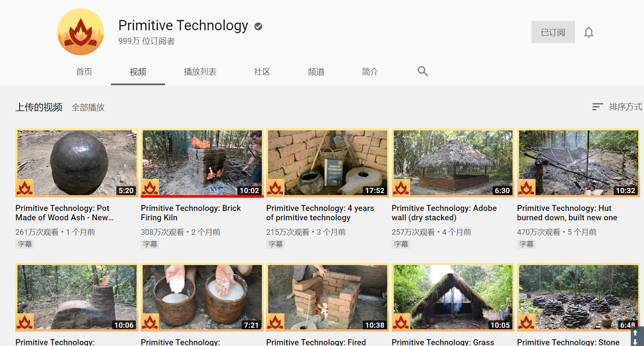The height and width of the screenshot is (346, 644).
Task: Switch to the 简介 tab
Action: coord(370,72)
